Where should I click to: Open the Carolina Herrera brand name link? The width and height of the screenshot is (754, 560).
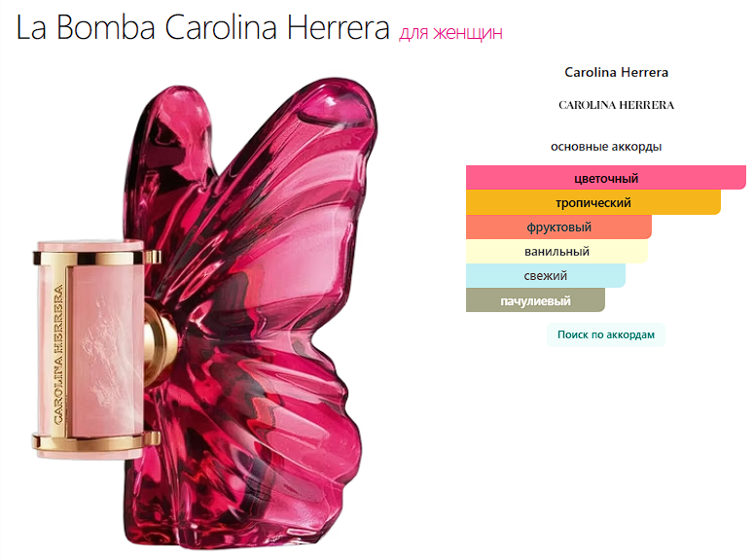(616, 72)
